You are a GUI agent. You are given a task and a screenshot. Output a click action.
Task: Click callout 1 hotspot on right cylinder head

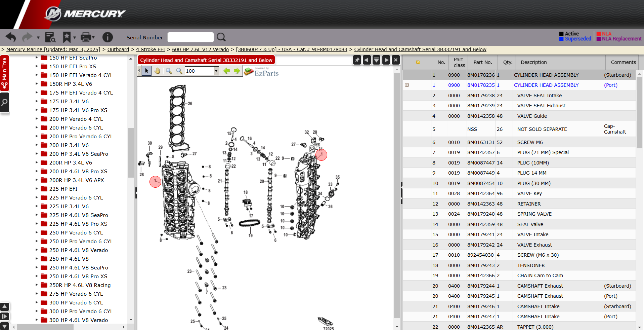pos(321,155)
